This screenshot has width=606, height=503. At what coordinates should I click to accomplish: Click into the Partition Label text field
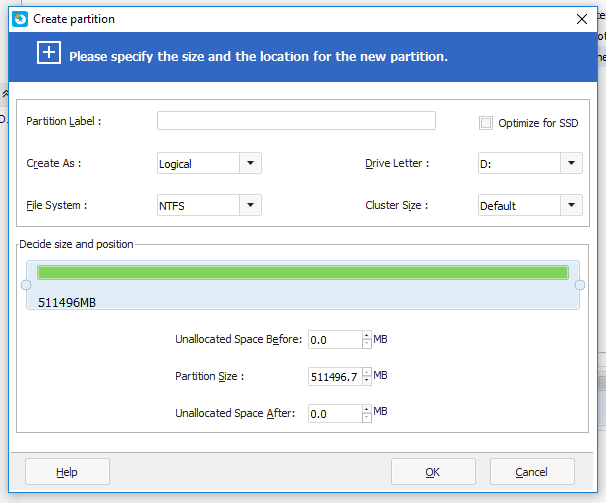296,121
